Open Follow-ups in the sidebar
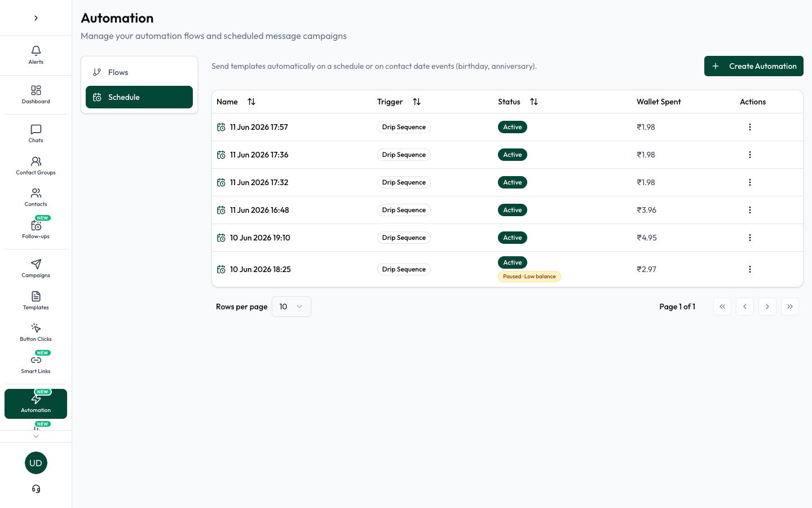 pos(36,229)
